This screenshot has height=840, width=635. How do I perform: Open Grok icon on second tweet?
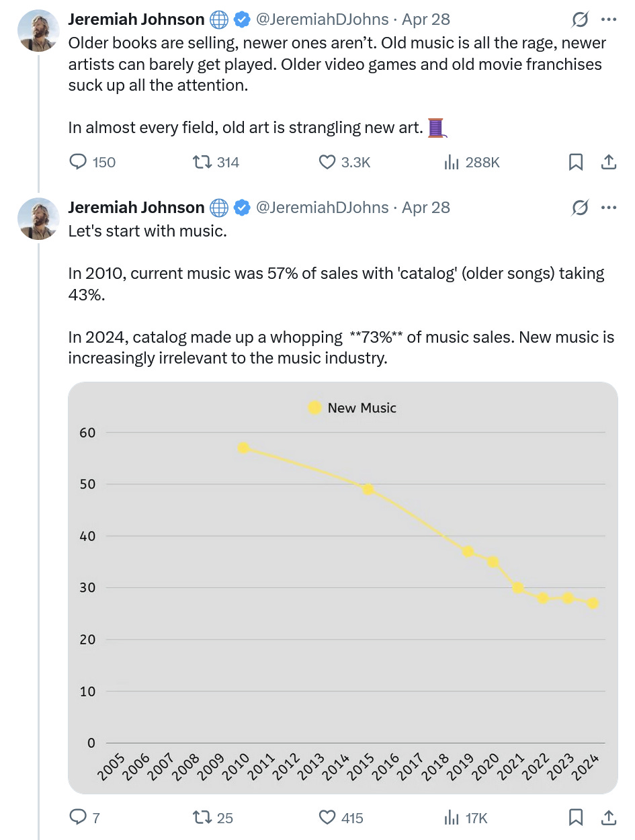pos(579,208)
